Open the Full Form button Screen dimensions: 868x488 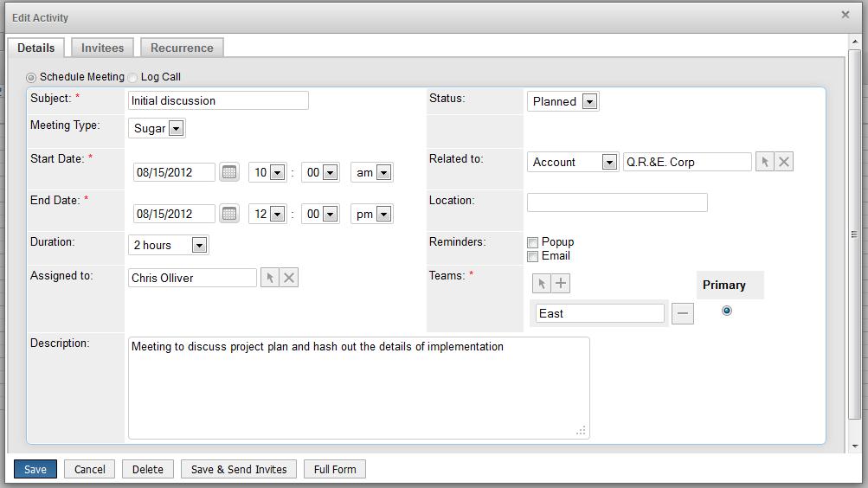tap(335, 469)
